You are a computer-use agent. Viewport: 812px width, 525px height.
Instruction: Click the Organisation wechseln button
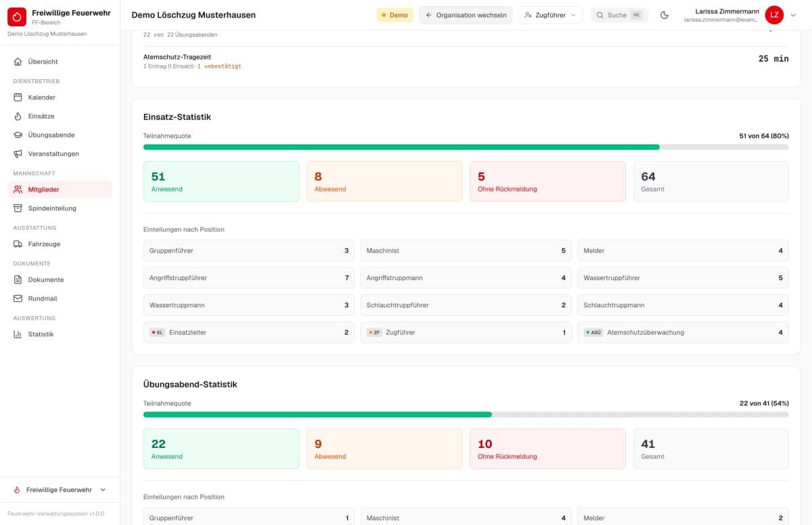tap(466, 15)
